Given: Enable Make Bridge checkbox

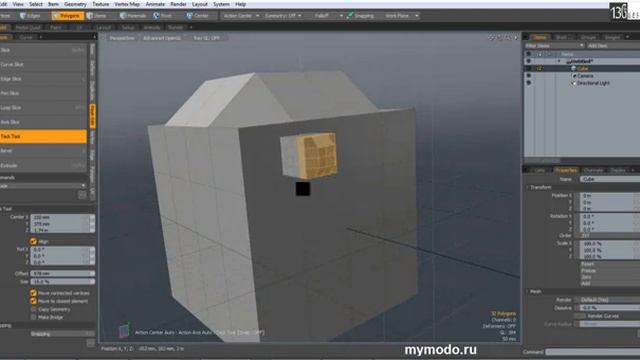Looking at the screenshot, I should coord(33,317).
